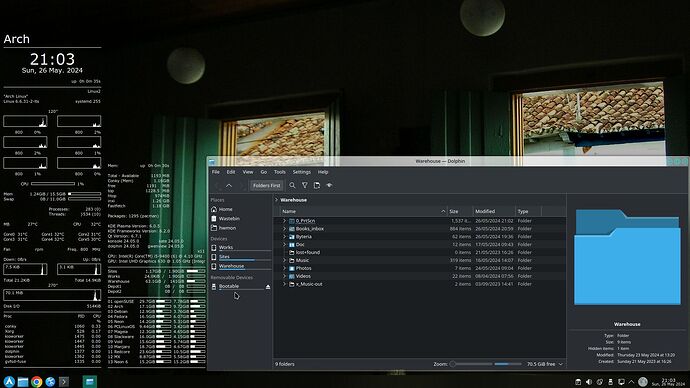Open the Arch application launcher in taskbar

click(9, 381)
